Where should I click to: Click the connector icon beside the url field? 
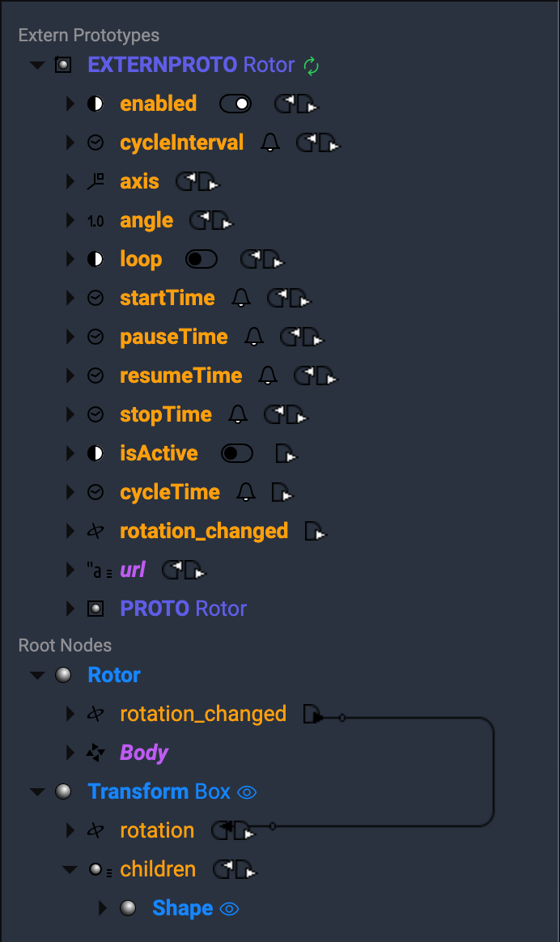point(185,571)
